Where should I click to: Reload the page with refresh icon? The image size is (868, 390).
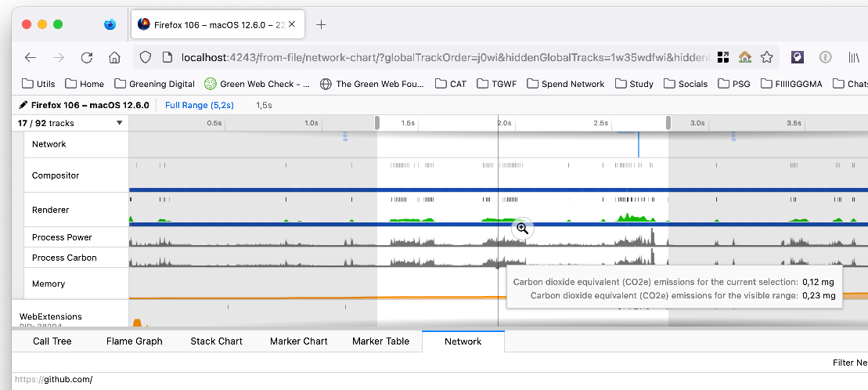point(86,58)
